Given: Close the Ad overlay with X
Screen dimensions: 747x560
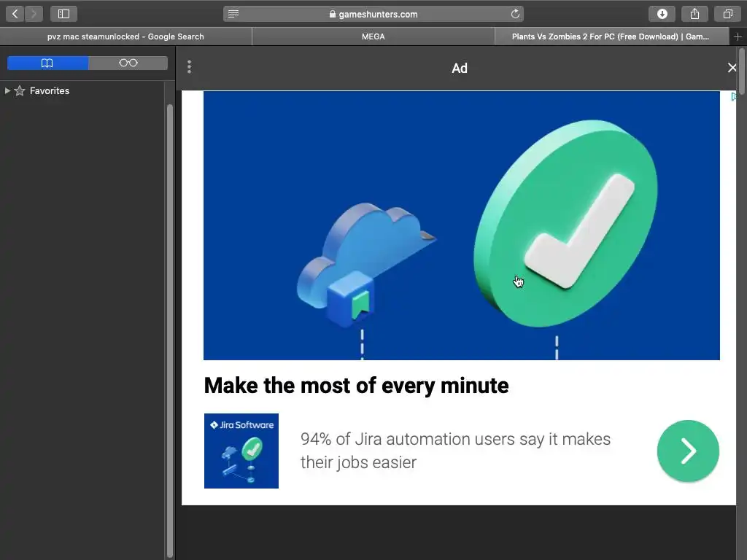Looking at the screenshot, I should point(732,68).
